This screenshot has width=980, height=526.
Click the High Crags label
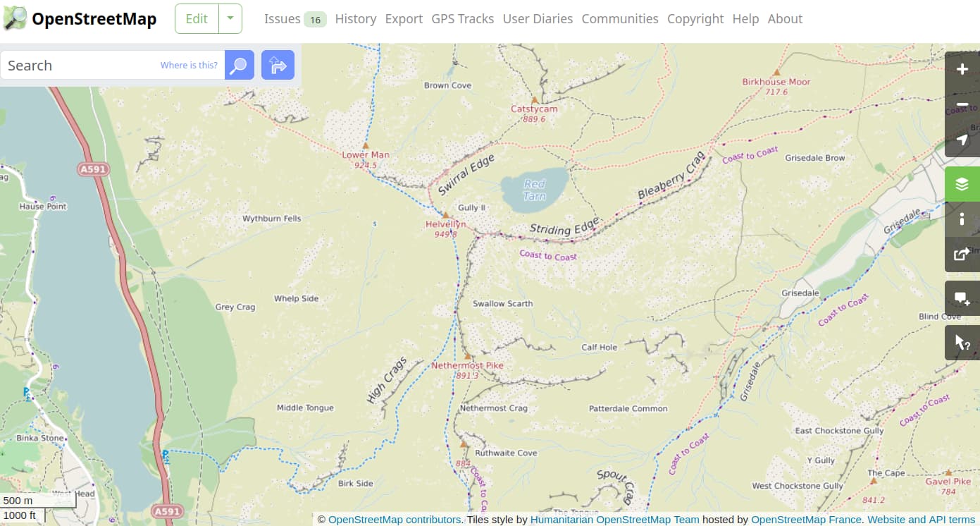coord(387,381)
